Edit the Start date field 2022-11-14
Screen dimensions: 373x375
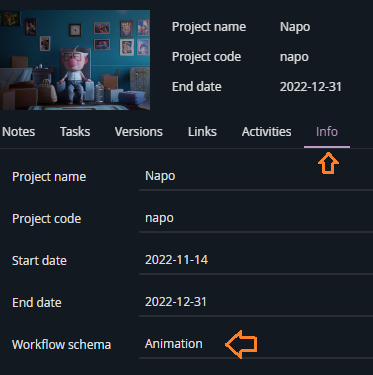[256, 260]
